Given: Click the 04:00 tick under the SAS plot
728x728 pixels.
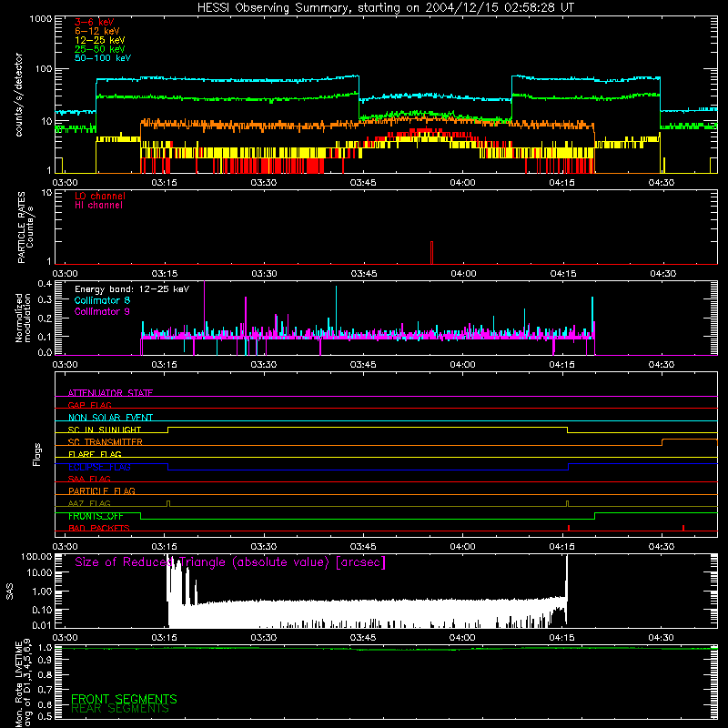Looking at the screenshot, I should [x=462, y=638].
